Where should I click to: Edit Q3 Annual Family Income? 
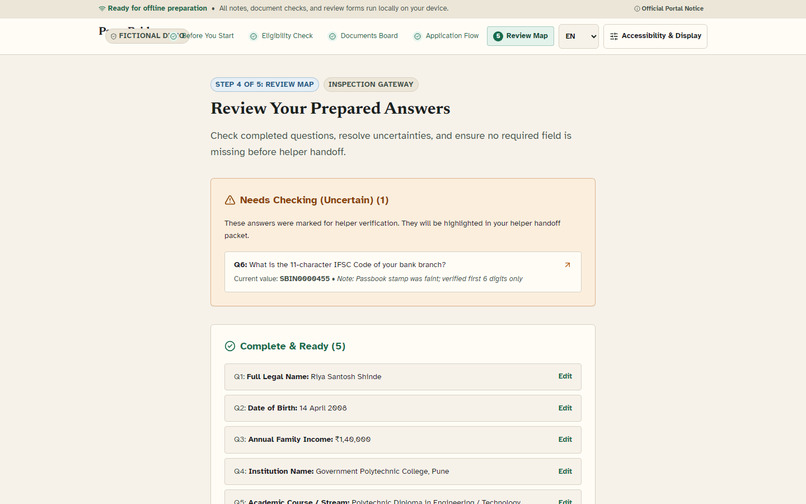click(565, 440)
